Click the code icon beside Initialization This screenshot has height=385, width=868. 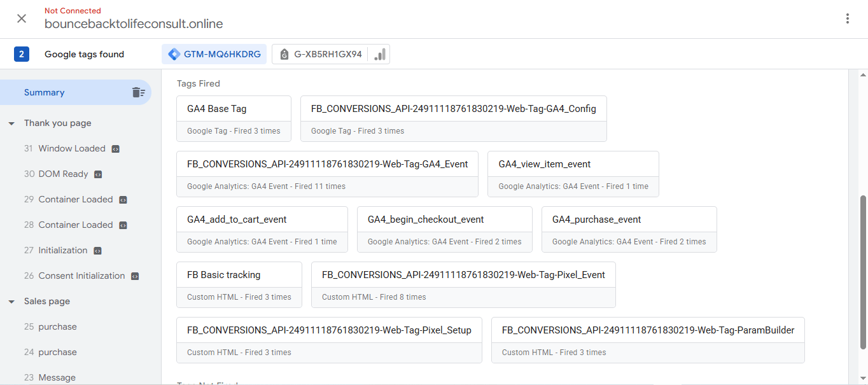click(97, 251)
